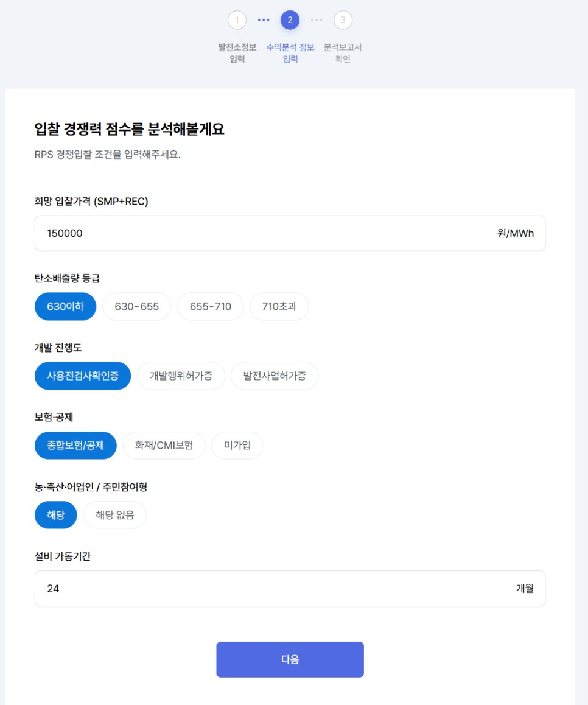
Task: Click the 수익분석 정보 입력 step label
Action: [x=290, y=53]
